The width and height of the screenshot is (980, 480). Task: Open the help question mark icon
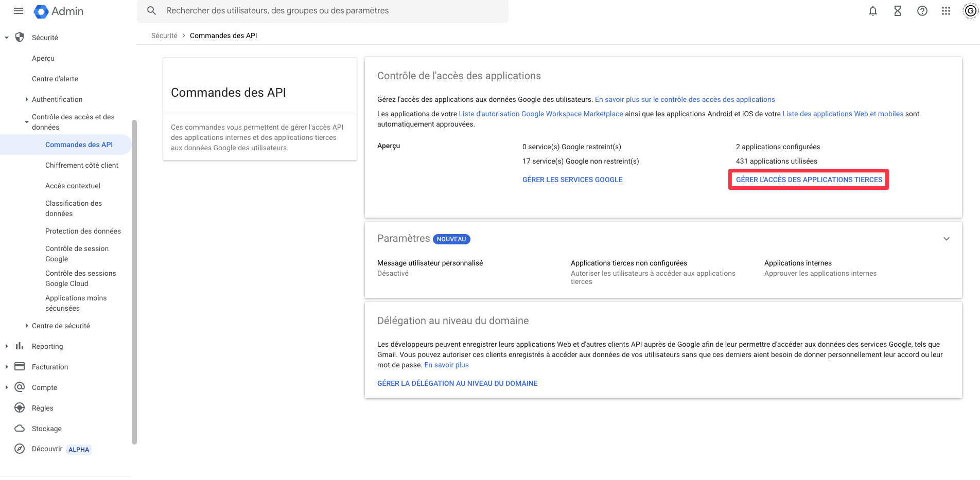pyautogui.click(x=922, y=11)
